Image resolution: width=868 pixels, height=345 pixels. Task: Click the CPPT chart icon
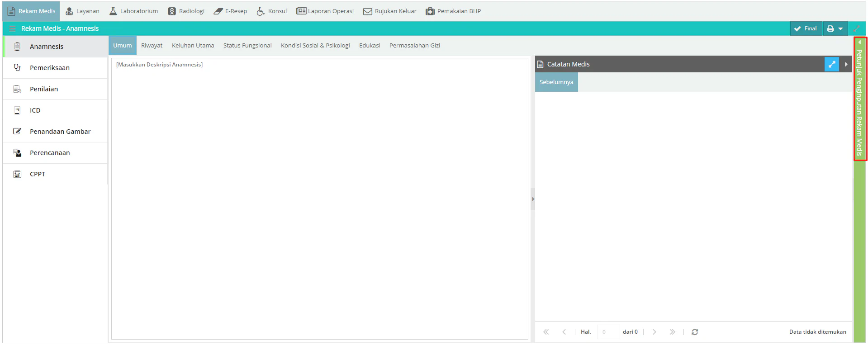click(17, 174)
